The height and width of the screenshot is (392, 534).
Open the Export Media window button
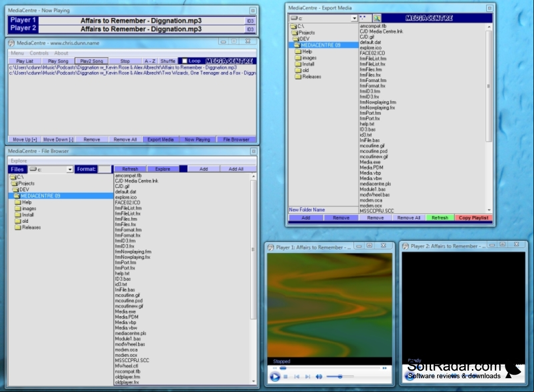coord(161,140)
